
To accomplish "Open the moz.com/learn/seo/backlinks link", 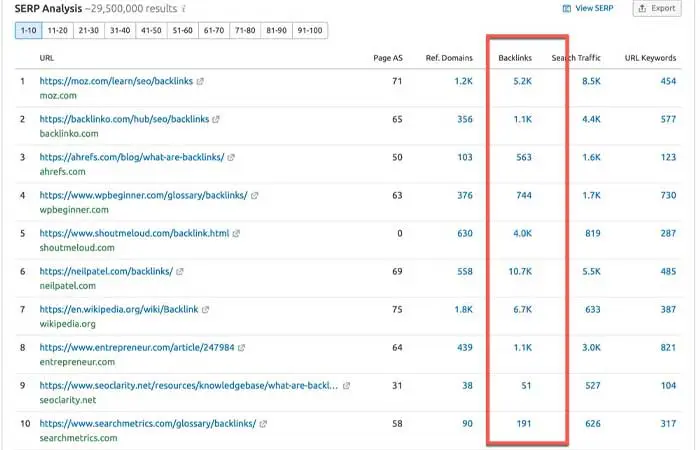I will (116, 81).
